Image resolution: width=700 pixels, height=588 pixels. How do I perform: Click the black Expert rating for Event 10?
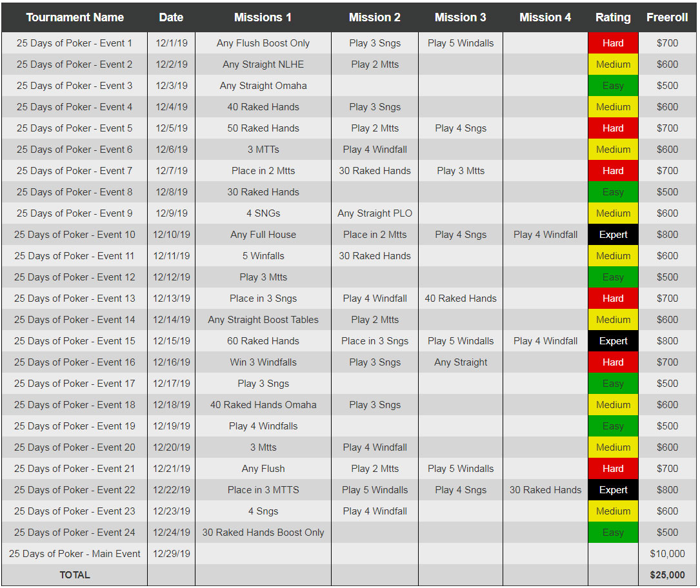tap(613, 235)
